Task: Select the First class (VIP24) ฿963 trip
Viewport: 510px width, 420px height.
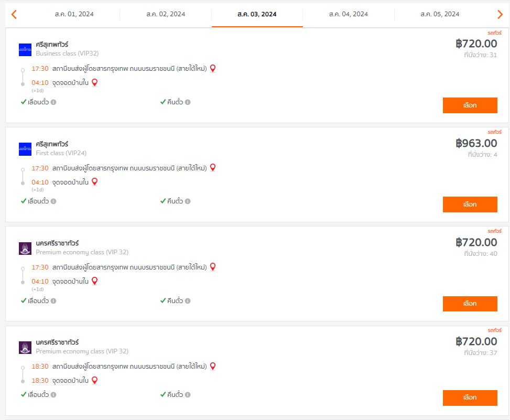Action: [470, 204]
